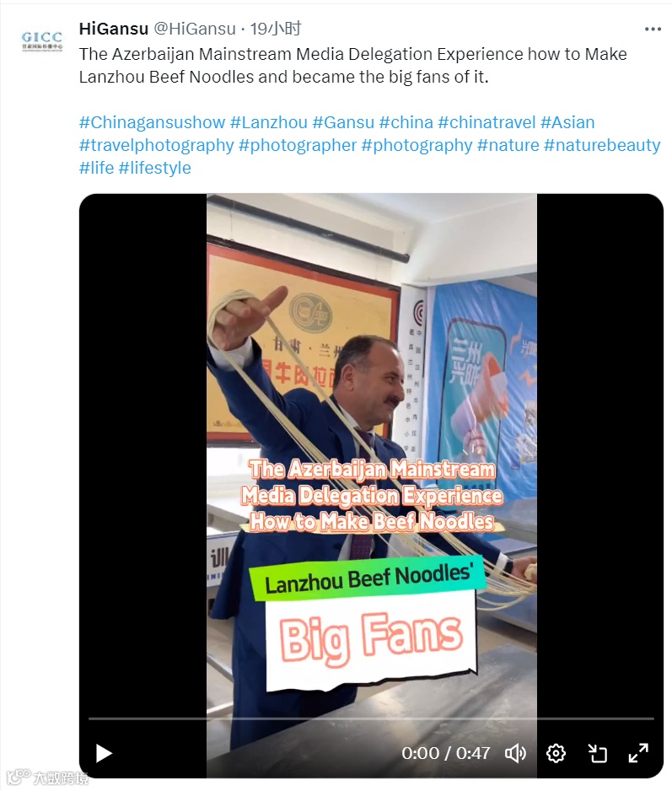Open video settings gear icon
Screen dimensions: 672x791
(x=556, y=753)
